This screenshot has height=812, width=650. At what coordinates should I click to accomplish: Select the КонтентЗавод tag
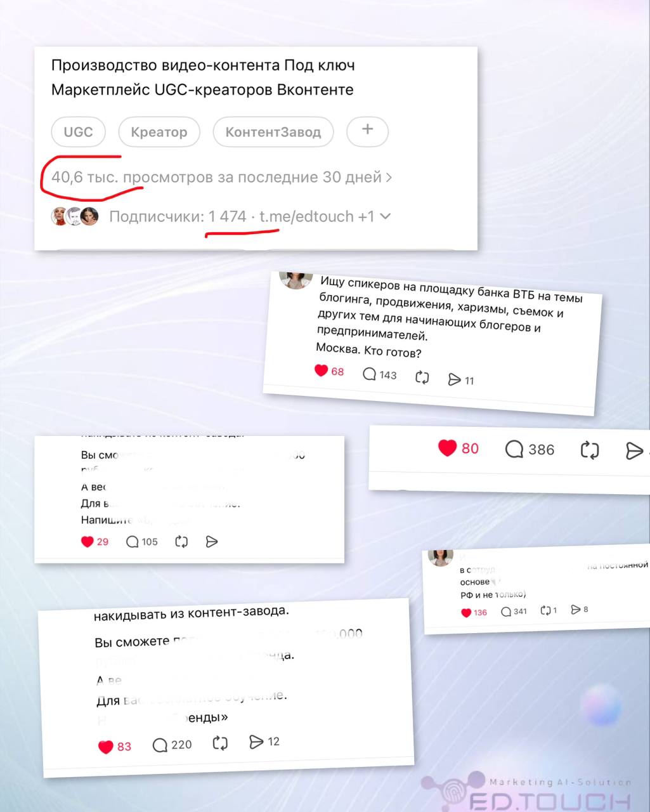(x=273, y=132)
